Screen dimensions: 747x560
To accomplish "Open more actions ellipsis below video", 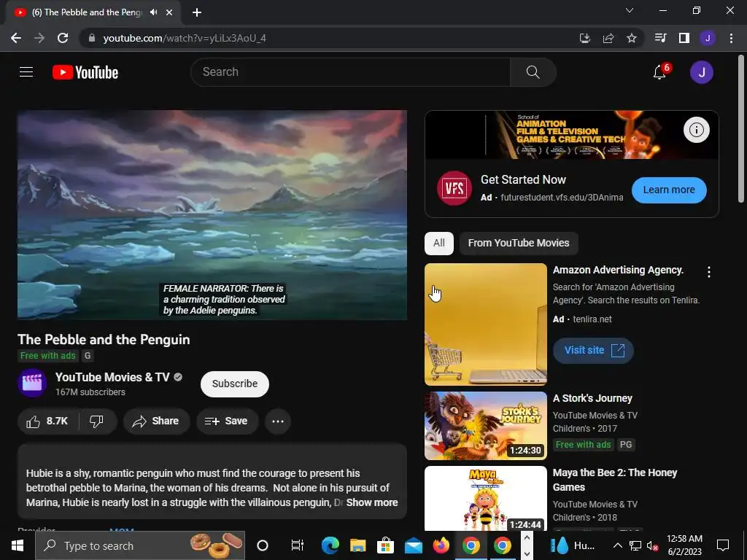I will point(278,421).
